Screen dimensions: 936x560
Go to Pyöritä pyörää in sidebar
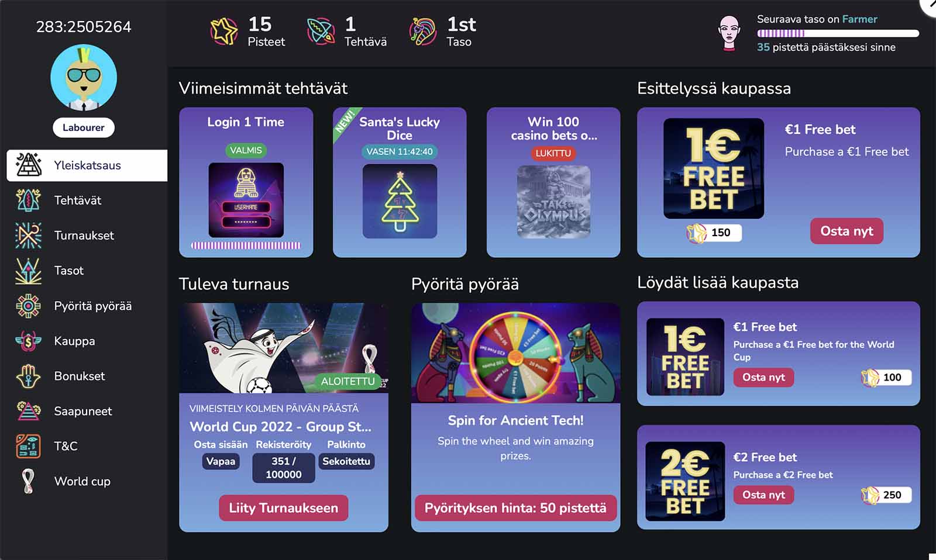tap(92, 306)
